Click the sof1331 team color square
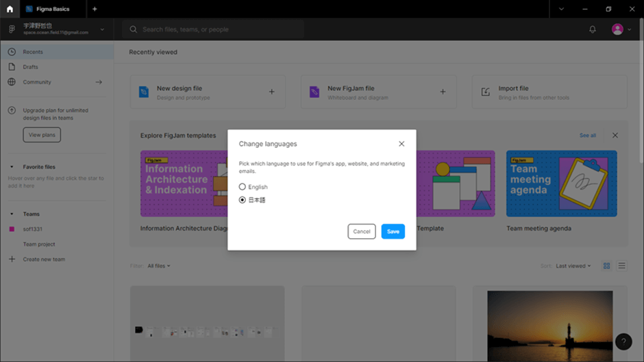The height and width of the screenshot is (362, 644). tap(12, 229)
